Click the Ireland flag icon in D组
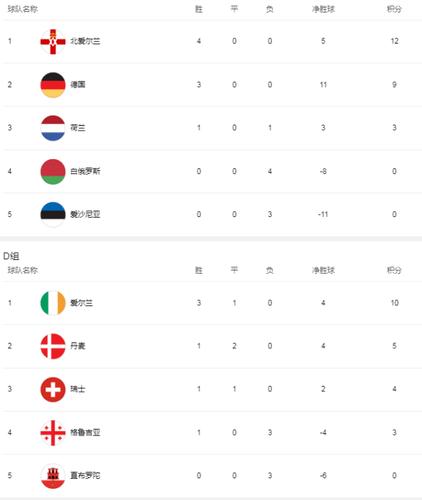 pos(53,303)
